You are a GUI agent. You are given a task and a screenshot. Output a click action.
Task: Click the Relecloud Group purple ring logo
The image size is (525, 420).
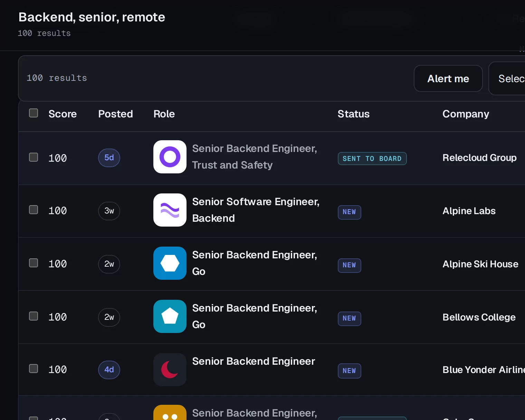coord(170,157)
